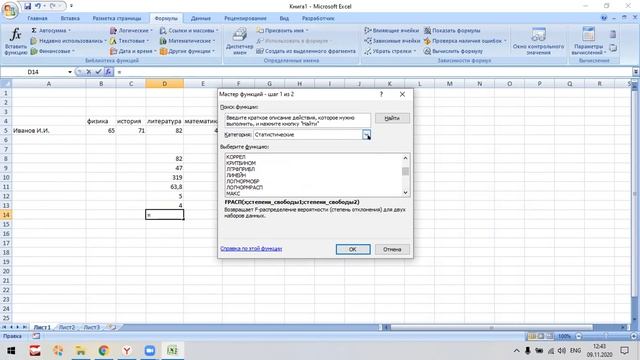Open Lookup and Reference (Ссылки и массивы) menu

click(189, 31)
